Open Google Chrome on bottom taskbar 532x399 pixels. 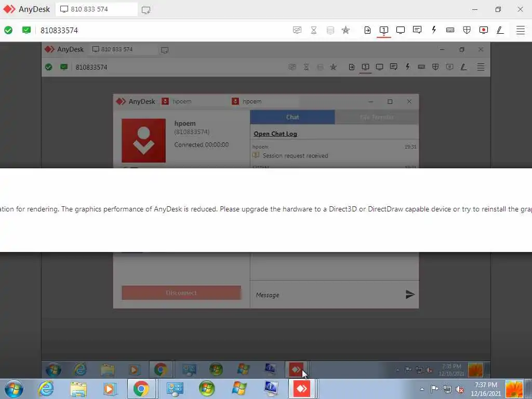pos(141,389)
